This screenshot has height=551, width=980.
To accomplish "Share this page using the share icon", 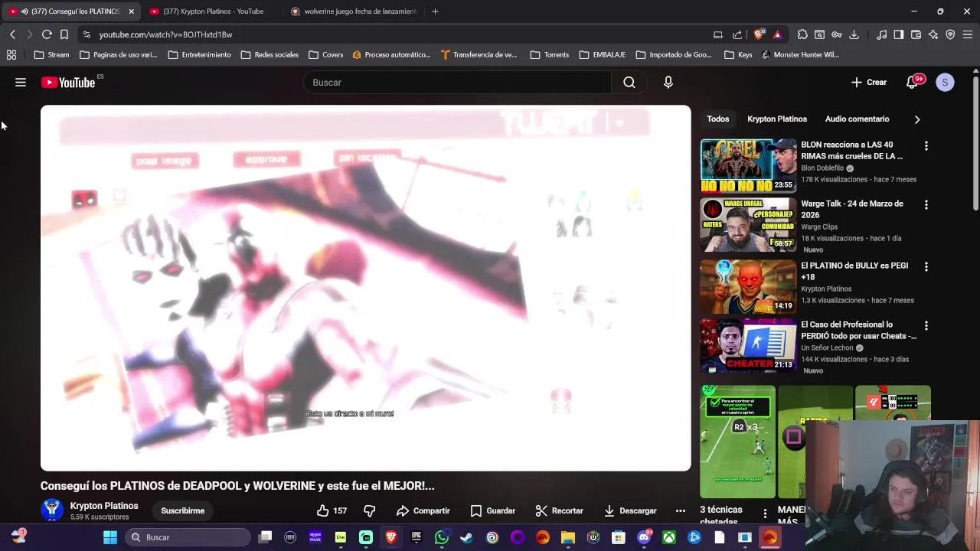I will coord(737,34).
